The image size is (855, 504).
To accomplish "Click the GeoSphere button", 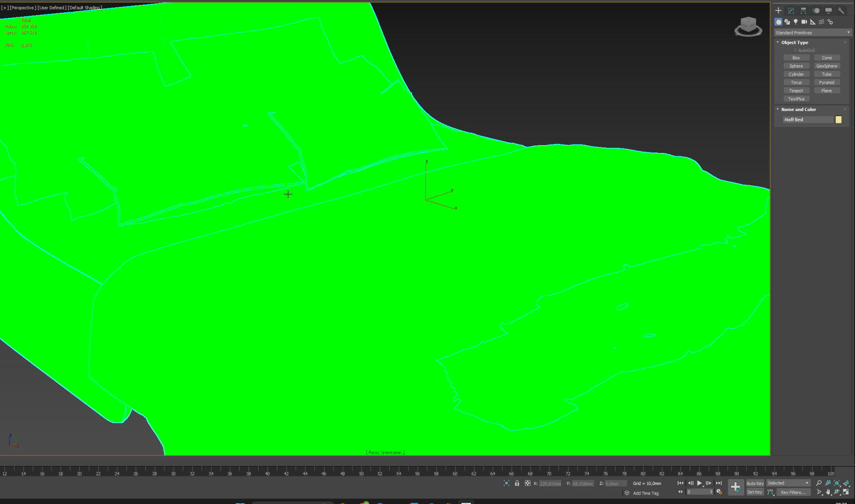I will (x=827, y=66).
